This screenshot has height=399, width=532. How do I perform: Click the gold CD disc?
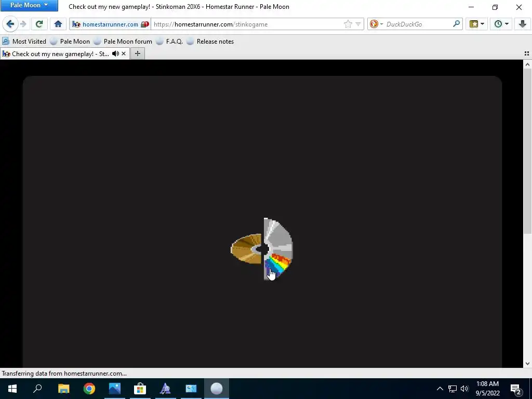(246, 249)
